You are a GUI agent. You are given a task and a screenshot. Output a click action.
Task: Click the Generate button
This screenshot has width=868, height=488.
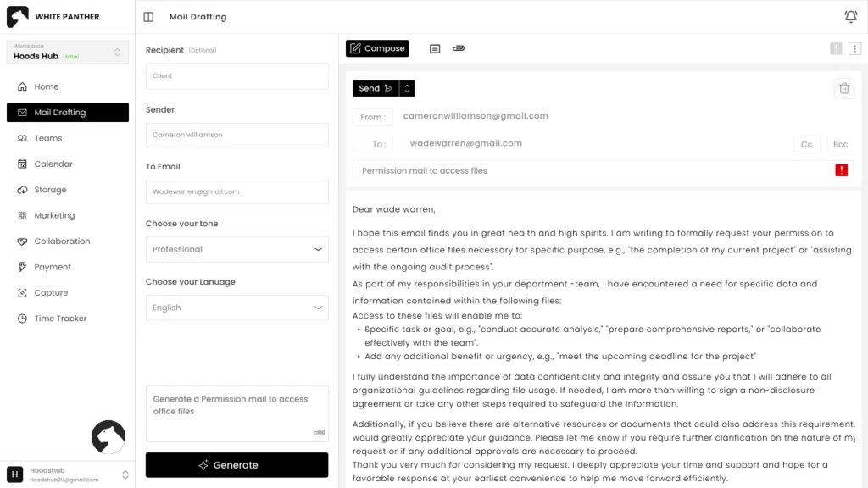click(x=236, y=464)
